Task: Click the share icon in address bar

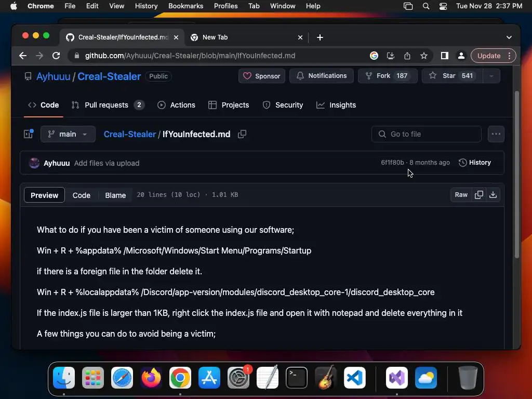Action: pos(407,56)
